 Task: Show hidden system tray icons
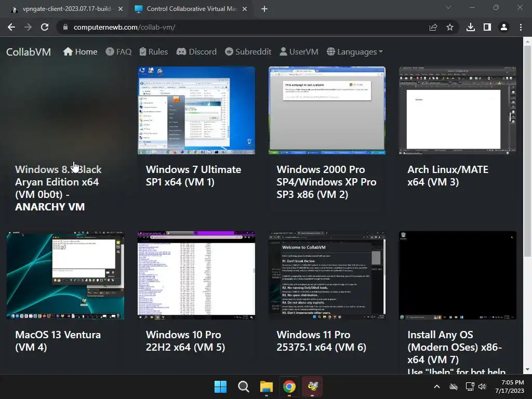(436, 387)
